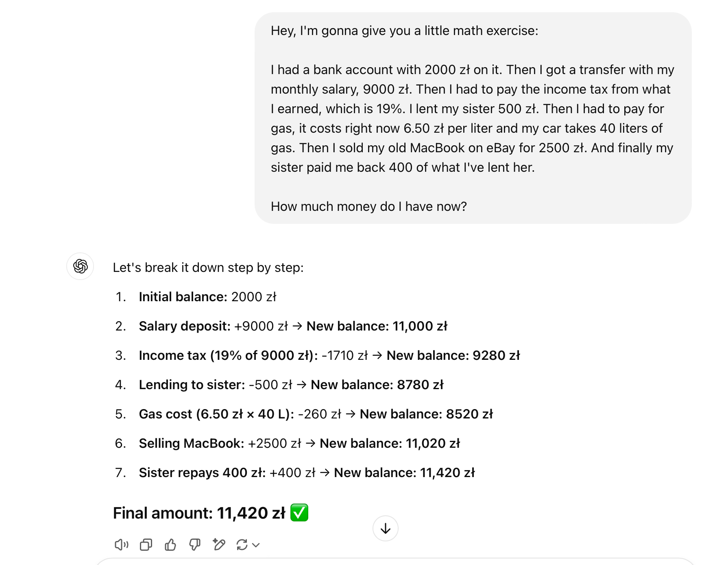Click the Read aloud speaker icon

121,545
